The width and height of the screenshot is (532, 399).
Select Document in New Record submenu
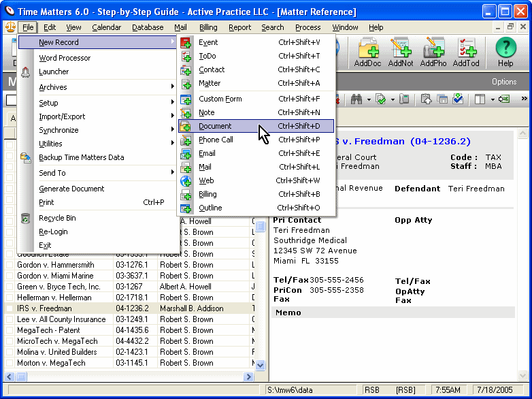(x=256, y=126)
